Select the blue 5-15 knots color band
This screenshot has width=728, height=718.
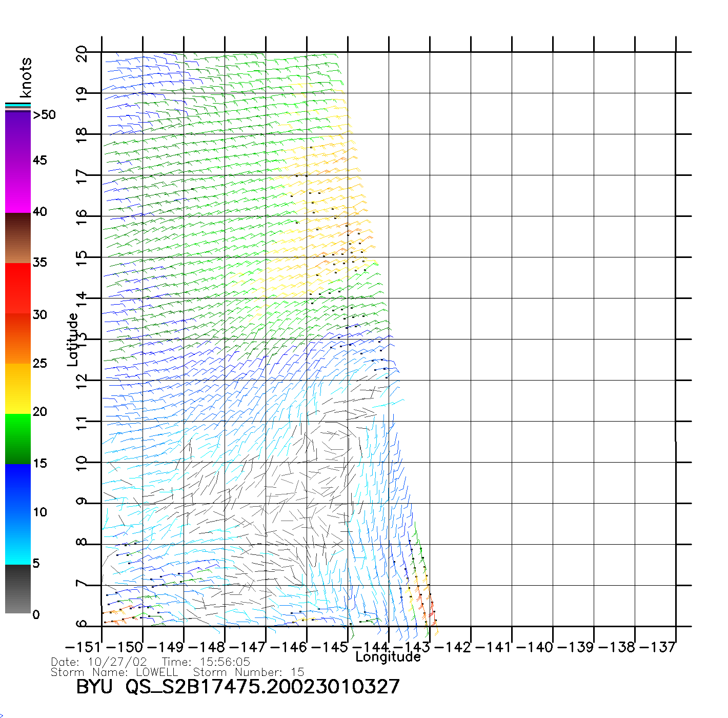17,514
